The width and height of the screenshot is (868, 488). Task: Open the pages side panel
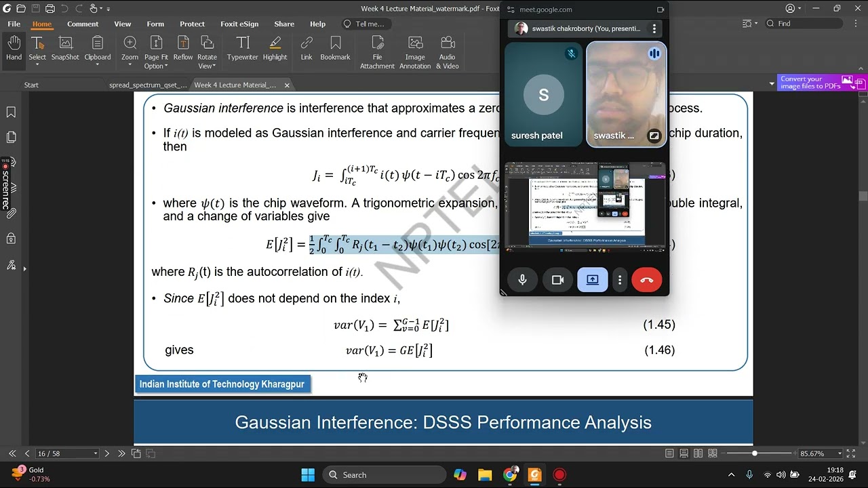click(x=11, y=138)
